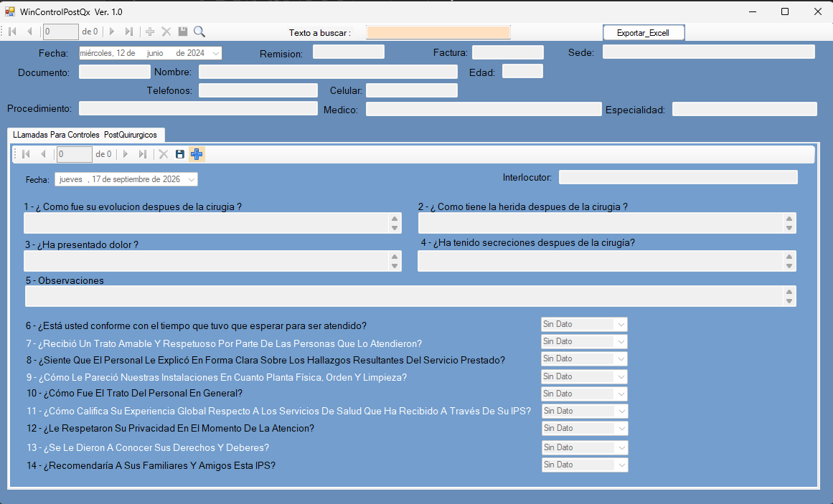Image resolution: width=833 pixels, height=504 pixels.
Task: Click the Telefonos input field
Action: coord(258,90)
